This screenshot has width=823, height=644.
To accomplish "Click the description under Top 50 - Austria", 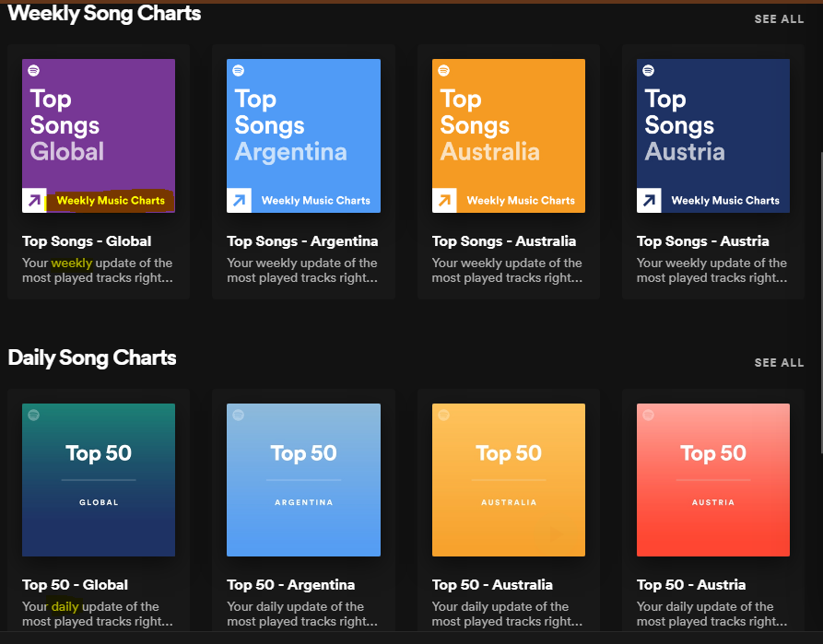I will 712,615.
